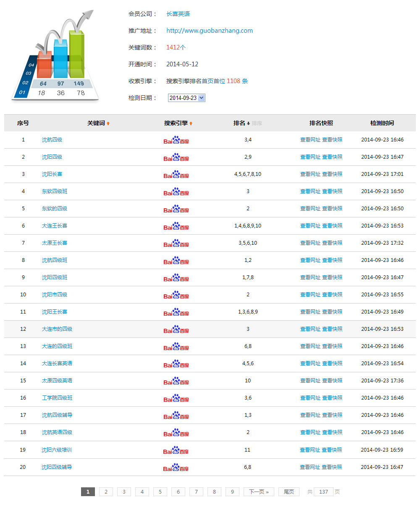Click 尾页 last page button
420x510 pixels.
pyautogui.click(x=289, y=492)
